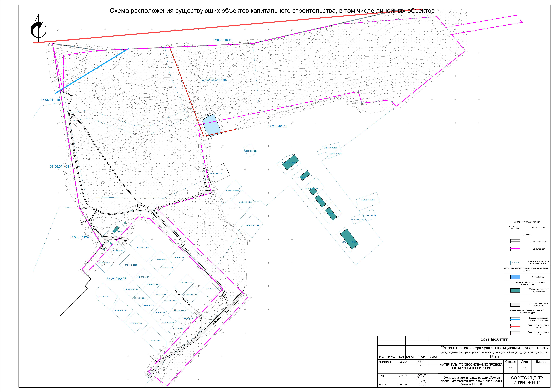Click the parcel label 37:24:040428:36
Viewport: 555px width, 392px height.
[143, 248]
